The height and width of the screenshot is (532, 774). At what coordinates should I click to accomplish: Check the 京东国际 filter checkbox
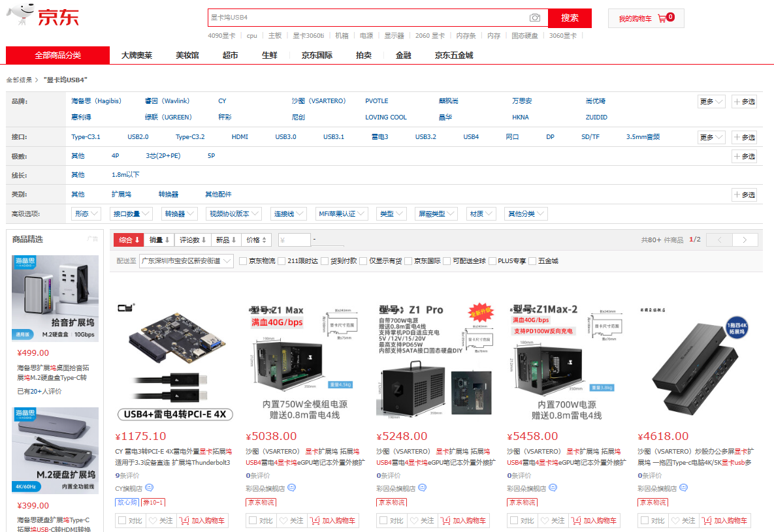click(408, 261)
